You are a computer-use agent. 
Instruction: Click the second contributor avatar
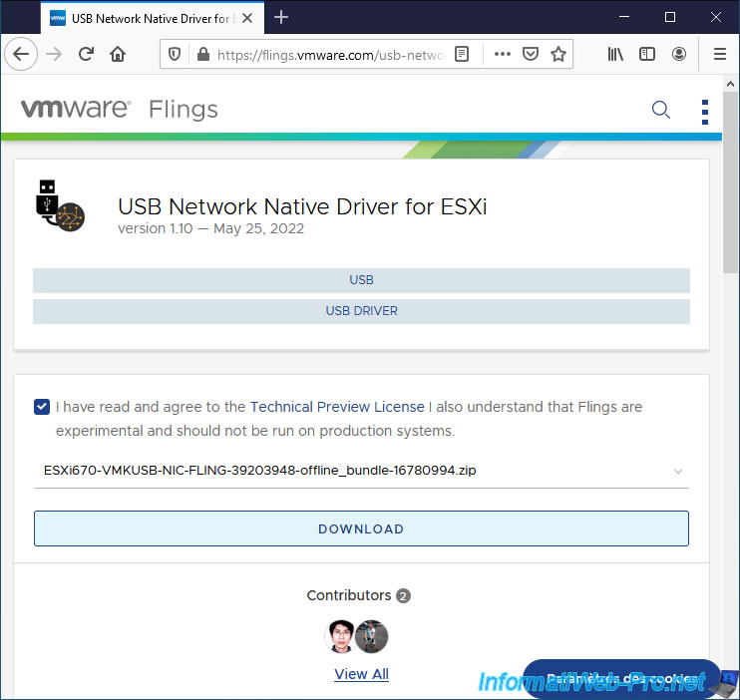point(372,636)
